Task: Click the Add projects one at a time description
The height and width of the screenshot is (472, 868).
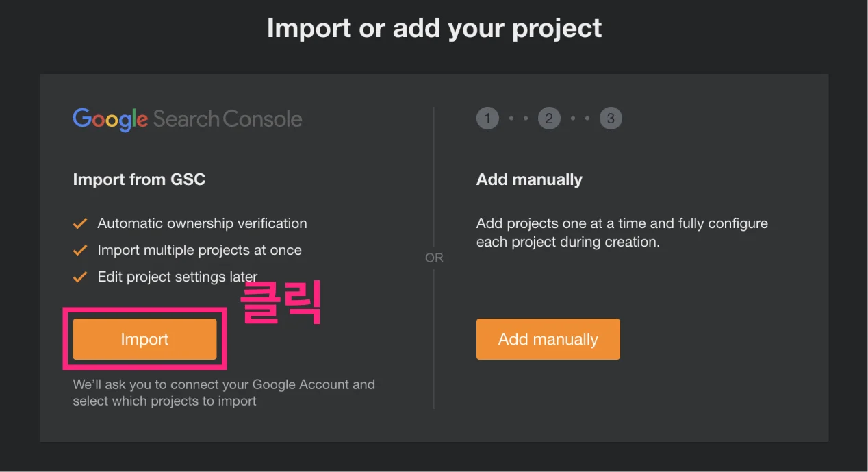Action: [x=622, y=232]
